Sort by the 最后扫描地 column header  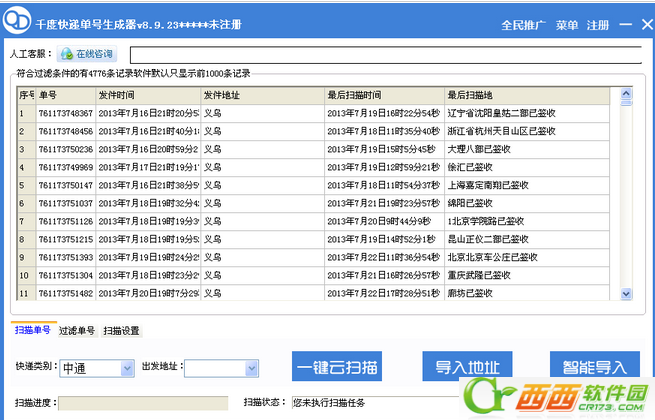point(527,95)
